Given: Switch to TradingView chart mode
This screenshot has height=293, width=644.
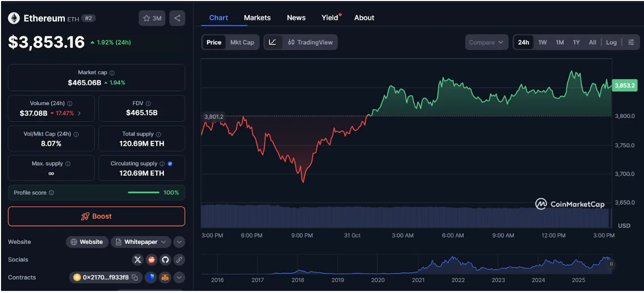Looking at the screenshot, I should pos(310,42).
